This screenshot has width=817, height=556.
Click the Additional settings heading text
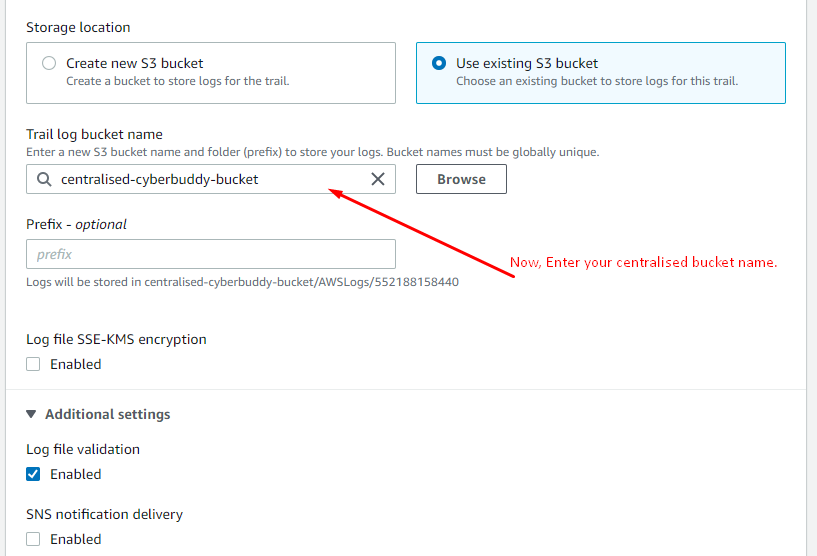[x=108, y=414]
